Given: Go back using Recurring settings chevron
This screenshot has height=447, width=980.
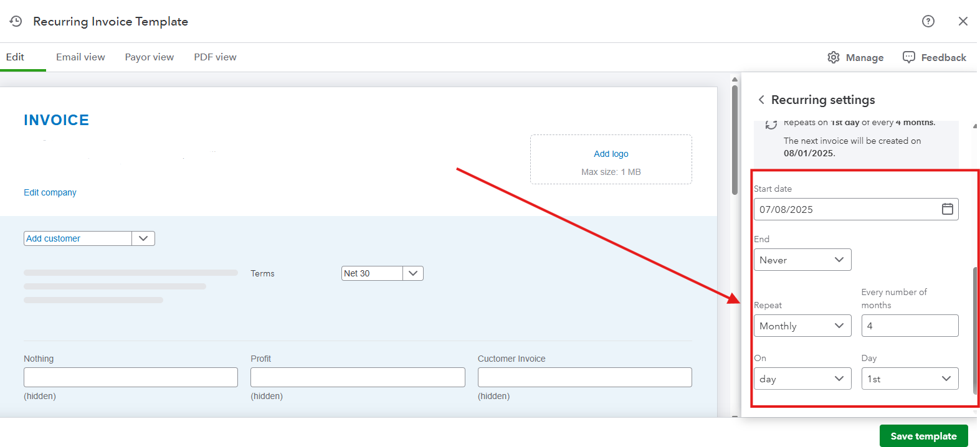Looking at the screenshot, I should (761, 100).
